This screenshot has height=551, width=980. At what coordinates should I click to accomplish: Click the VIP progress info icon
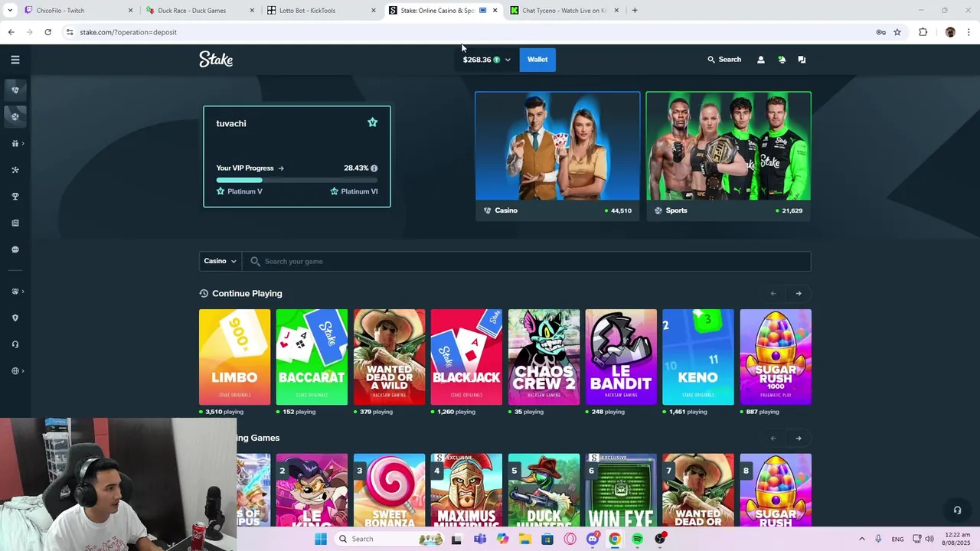[374, 168]
